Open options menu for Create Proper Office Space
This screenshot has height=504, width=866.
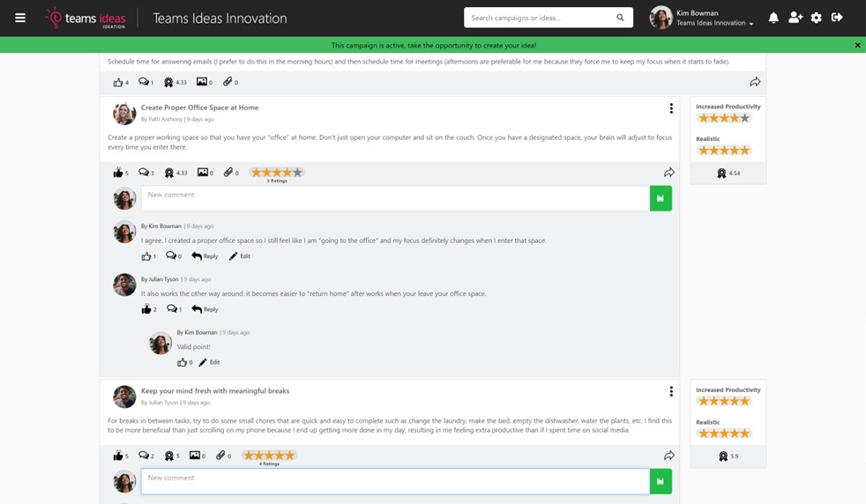point(671,108)
